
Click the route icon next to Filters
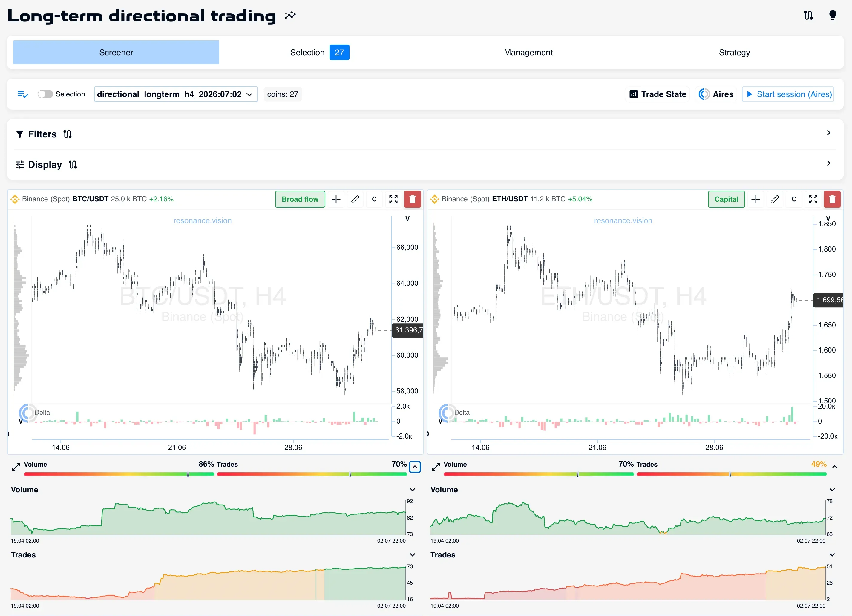(67, 134)
